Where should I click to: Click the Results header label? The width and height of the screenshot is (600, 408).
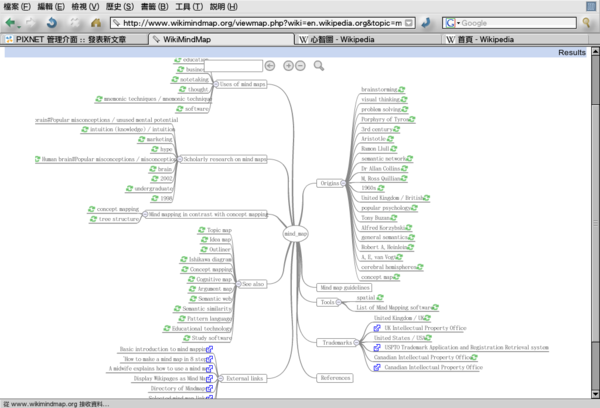pyautogui.click(x=572, y=52)
